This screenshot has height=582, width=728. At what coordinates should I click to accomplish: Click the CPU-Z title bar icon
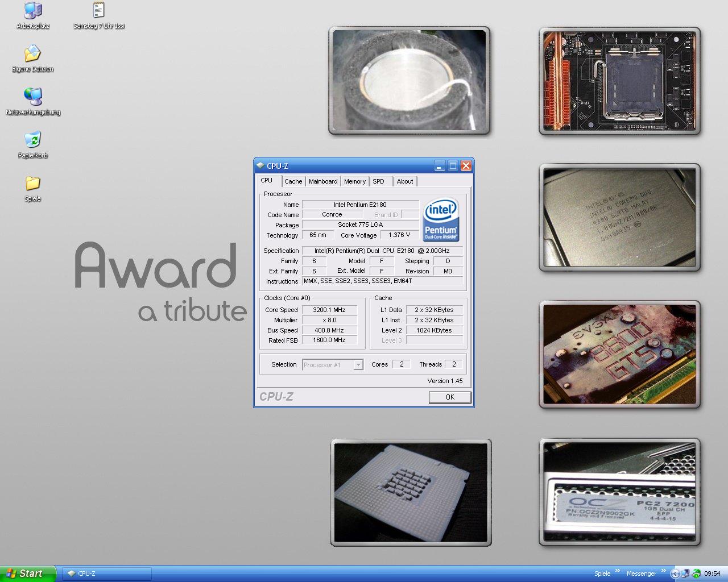pyautogui.click(x=260, y=166)
